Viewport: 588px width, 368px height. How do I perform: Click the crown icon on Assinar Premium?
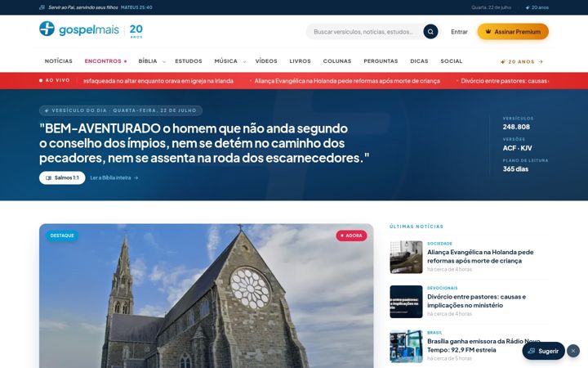click(488, 32)
